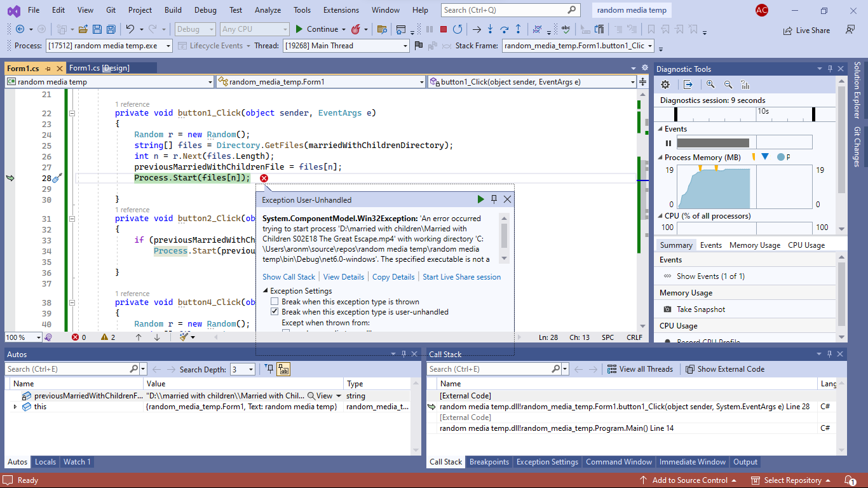Click Take Snapshot camera icon
This screenshot has height=488, width=868.
[668, 309]
